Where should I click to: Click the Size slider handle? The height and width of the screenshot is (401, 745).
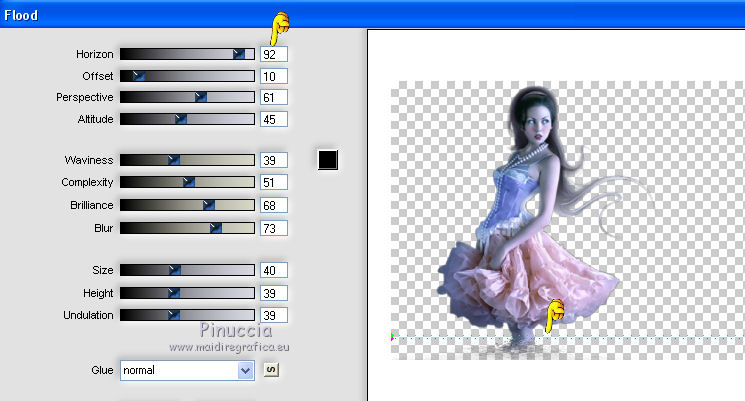pos(175,270)
